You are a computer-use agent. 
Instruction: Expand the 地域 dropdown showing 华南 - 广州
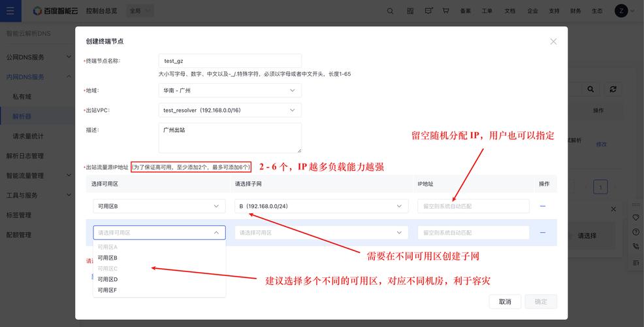(230, 90)
